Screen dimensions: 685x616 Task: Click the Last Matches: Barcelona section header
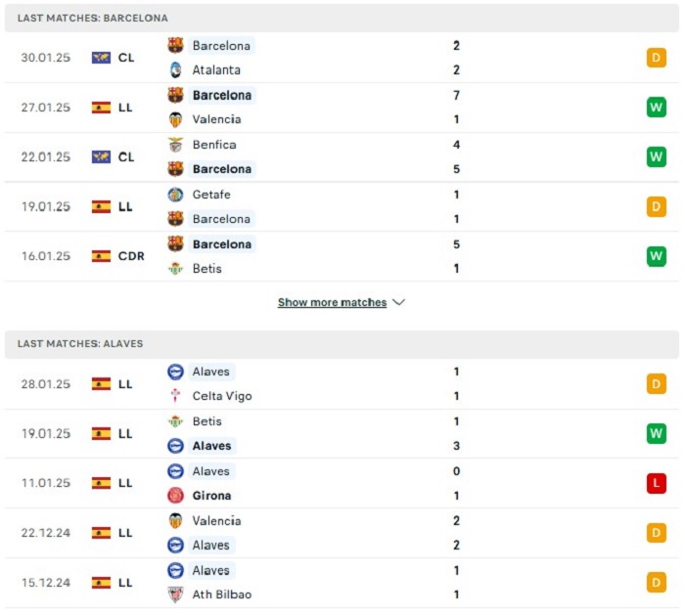pos(342,18)
